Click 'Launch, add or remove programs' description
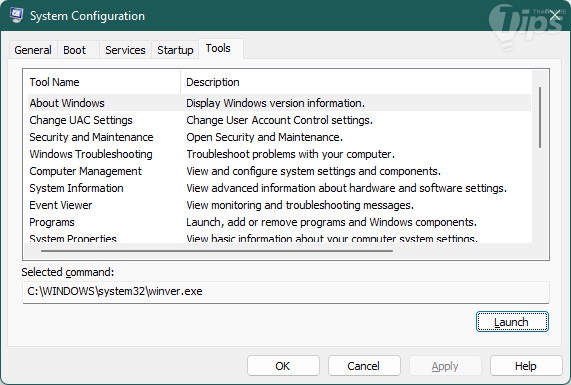 331,222
